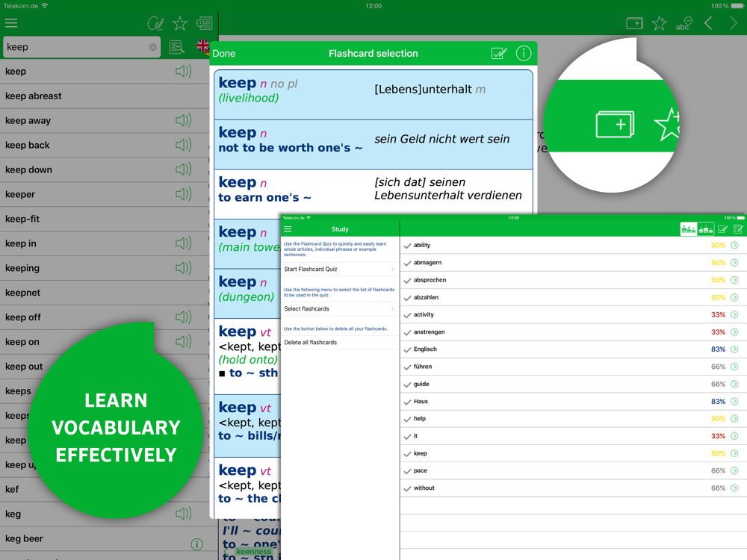Play pronunciation for keep down
This screenshot has width=747, height=560.
coord(184,169)
